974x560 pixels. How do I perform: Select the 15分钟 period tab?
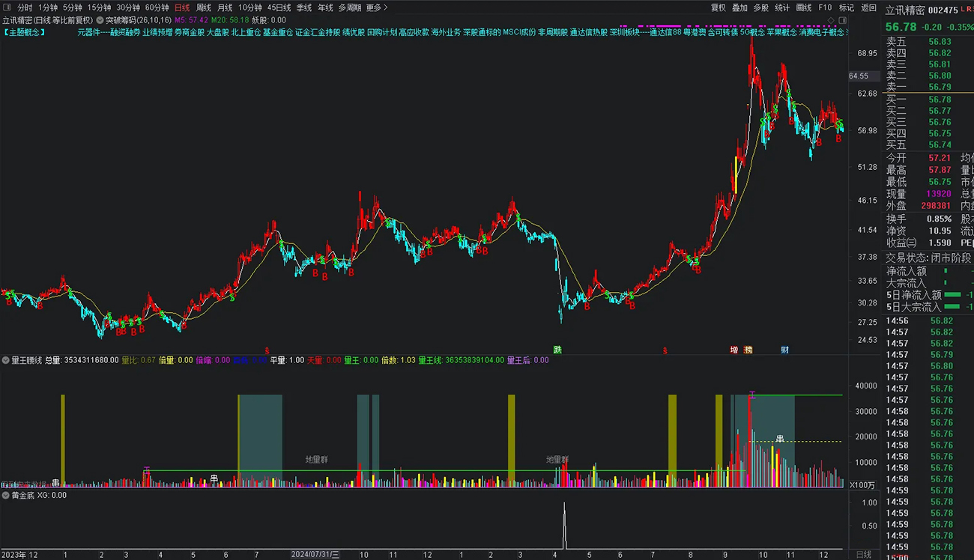point(99,7)
